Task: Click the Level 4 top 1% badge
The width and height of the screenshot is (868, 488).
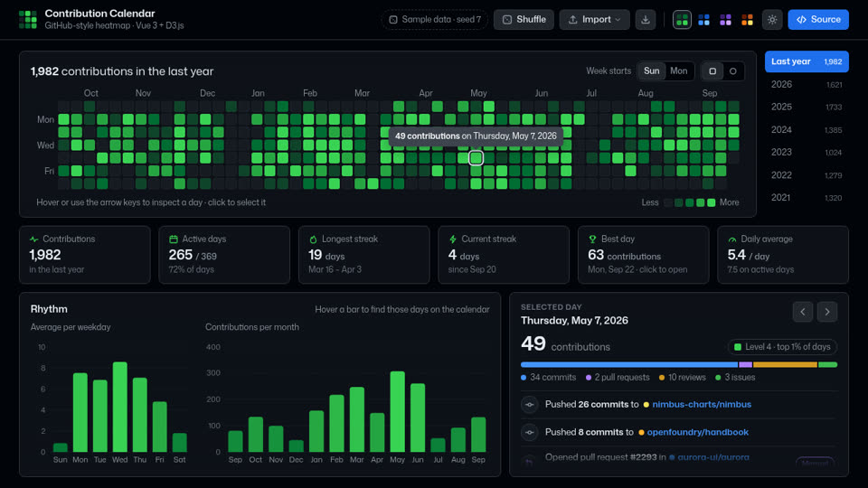Action: pyautogui.click(x=783, y=347)
